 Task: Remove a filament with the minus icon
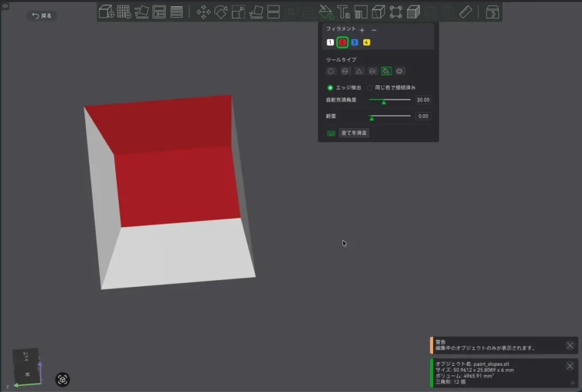coord(374,30)
